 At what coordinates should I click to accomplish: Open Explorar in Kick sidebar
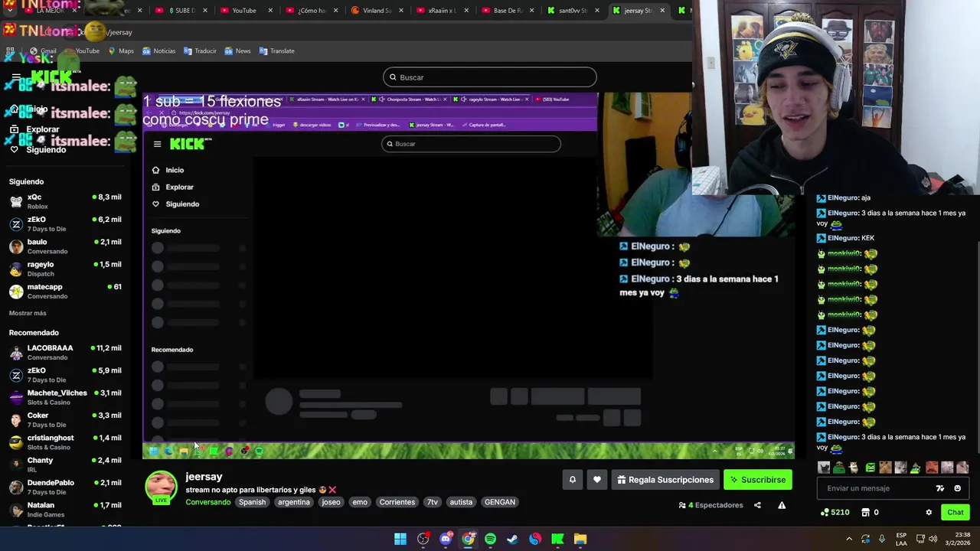tap(34, 129)
